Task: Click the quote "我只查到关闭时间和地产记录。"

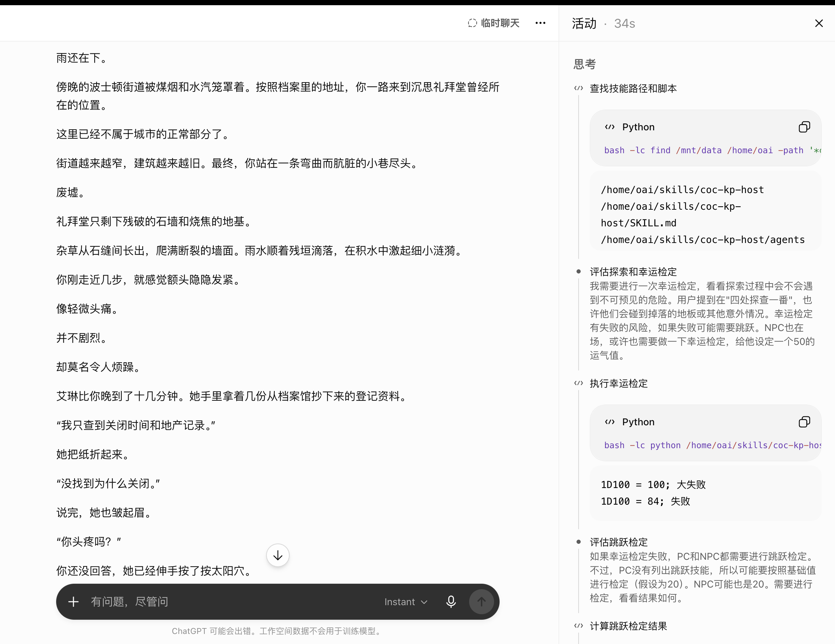Action: point(136,425)
